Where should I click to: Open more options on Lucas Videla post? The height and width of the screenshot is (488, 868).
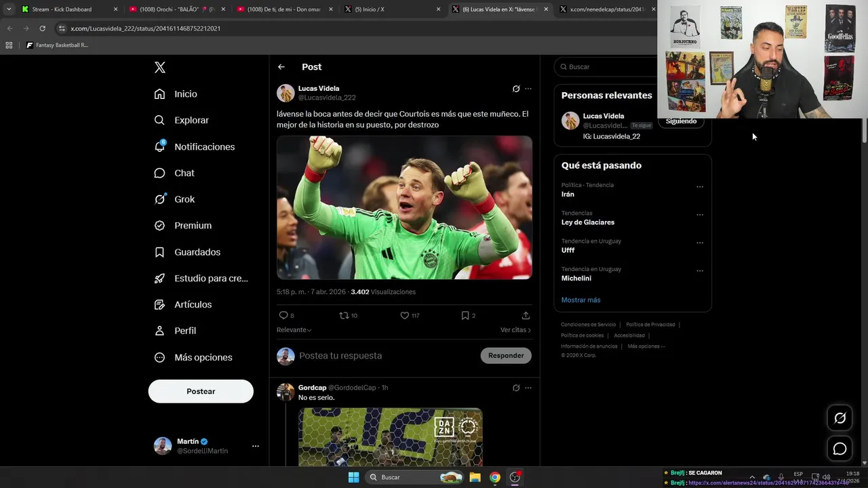pos(528,89)
